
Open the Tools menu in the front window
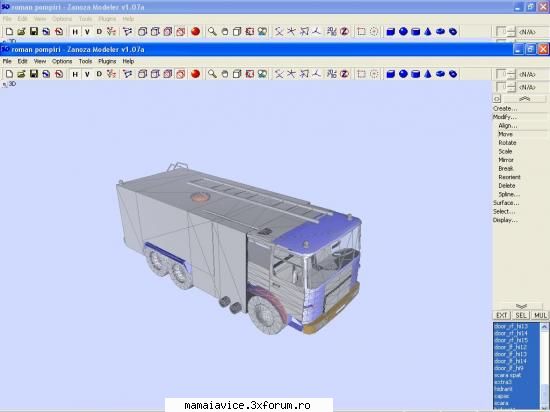[x=85, y=61]
